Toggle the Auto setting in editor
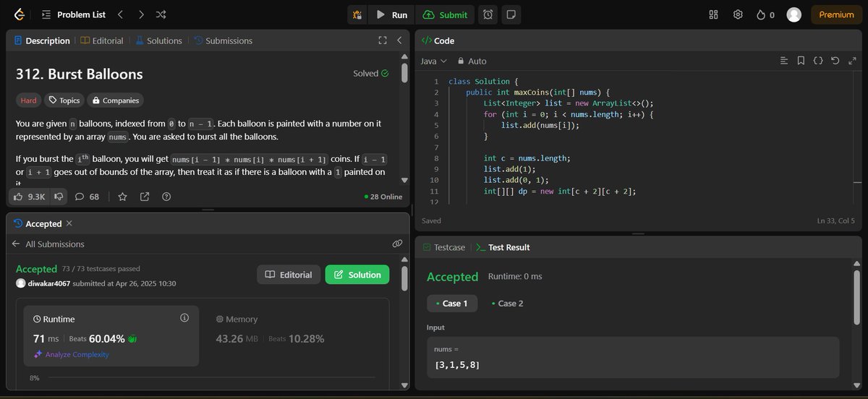 click(471, 61)
